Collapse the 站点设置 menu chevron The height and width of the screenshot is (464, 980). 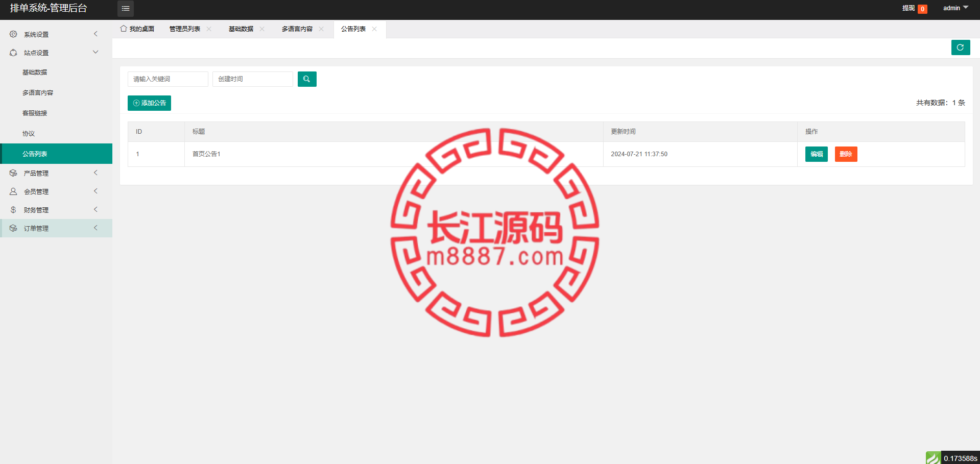pyautogui.click(x=95, y=52)
